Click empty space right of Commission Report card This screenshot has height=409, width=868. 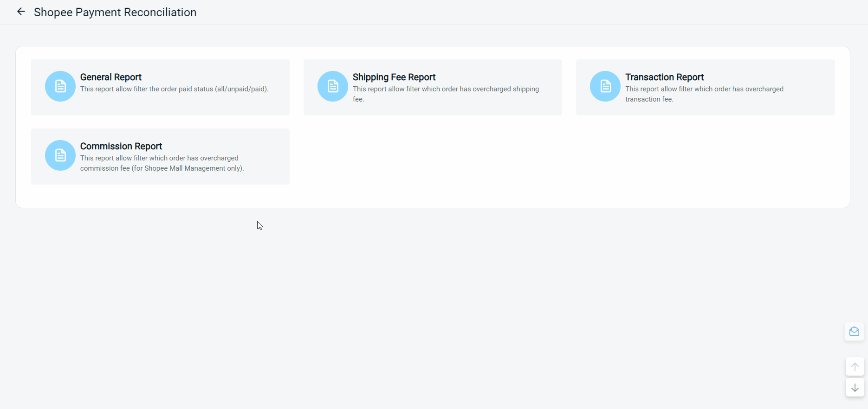(x=511, y=158)
